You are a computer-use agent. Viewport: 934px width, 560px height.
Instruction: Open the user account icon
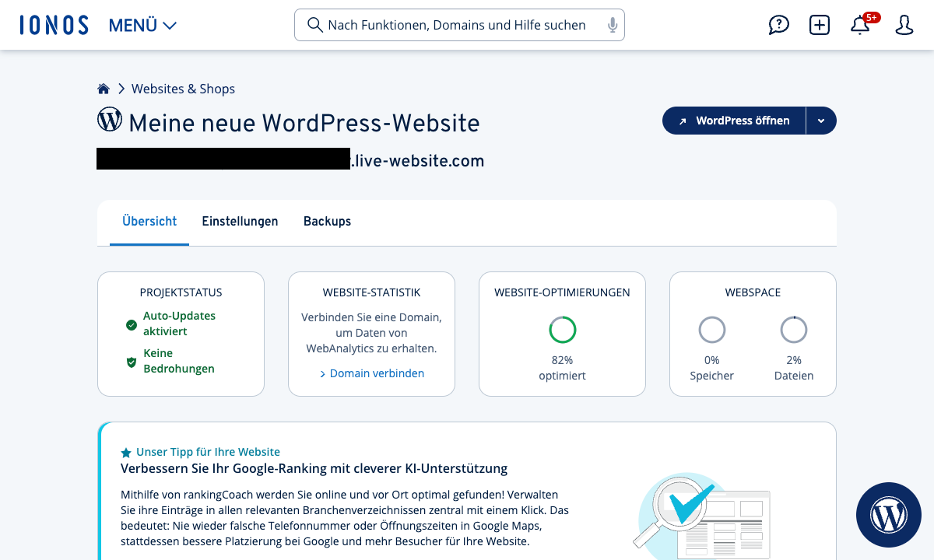904,25
